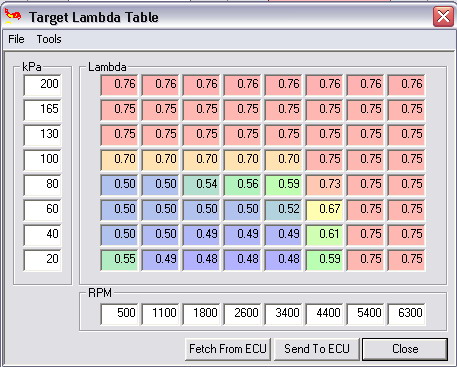
Task: Select the 500 RPM axis field
Action: (x=119, y=314)
